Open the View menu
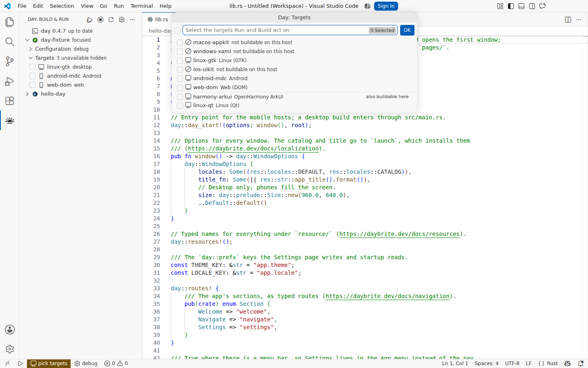The image size is (588, 368). coord(87,6)
